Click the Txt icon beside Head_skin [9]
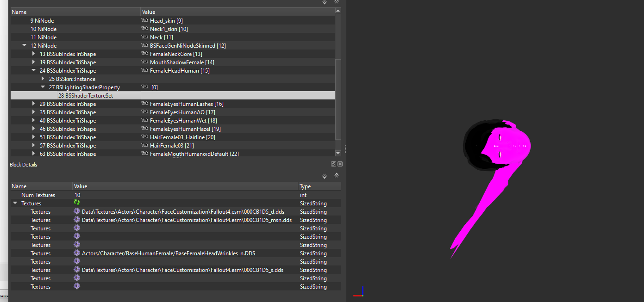 click(x=144, y=20)
